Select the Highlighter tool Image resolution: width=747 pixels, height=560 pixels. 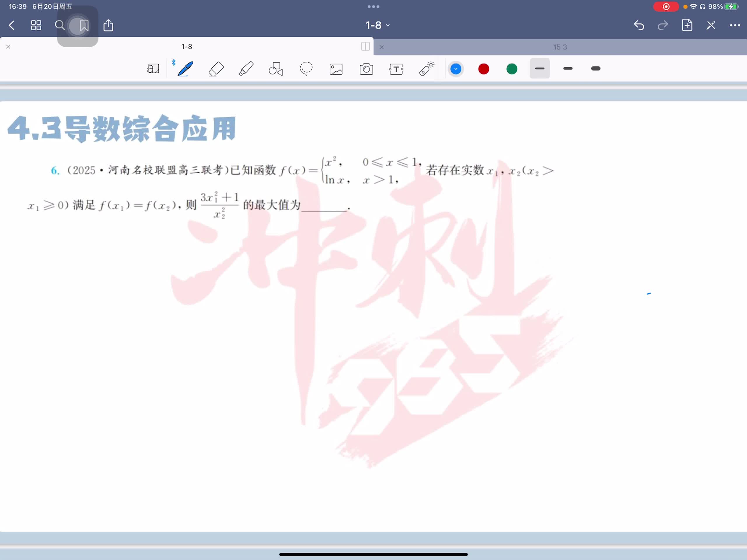[246, 69]
